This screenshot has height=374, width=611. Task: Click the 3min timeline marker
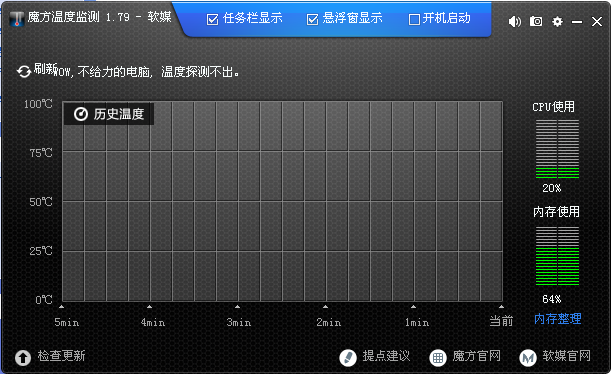pos(239,322)
